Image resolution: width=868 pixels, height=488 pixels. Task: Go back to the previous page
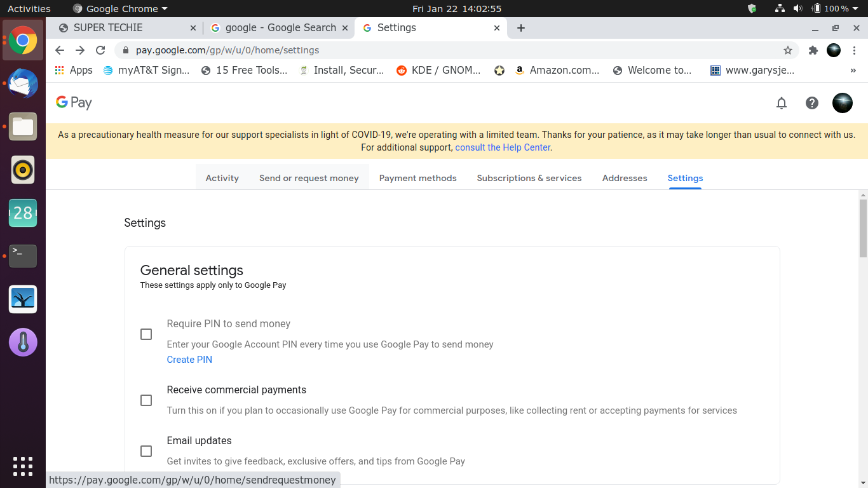point(60,50)
